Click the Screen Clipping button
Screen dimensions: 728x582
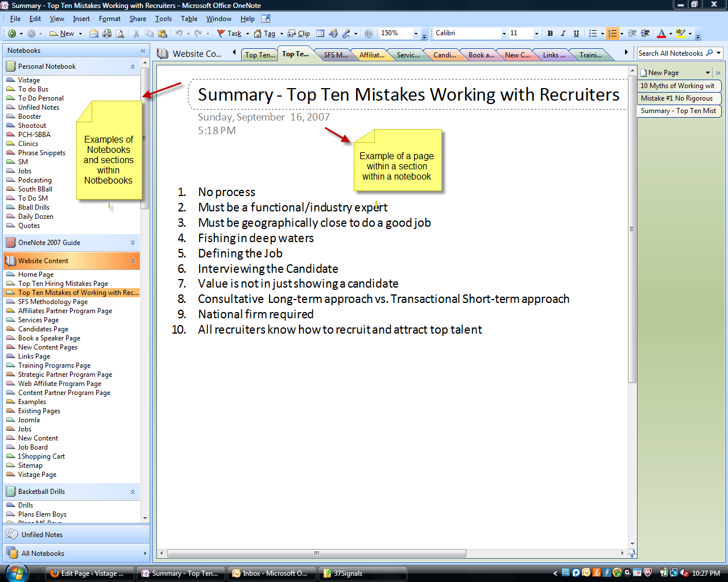click(x=299, y=34)
